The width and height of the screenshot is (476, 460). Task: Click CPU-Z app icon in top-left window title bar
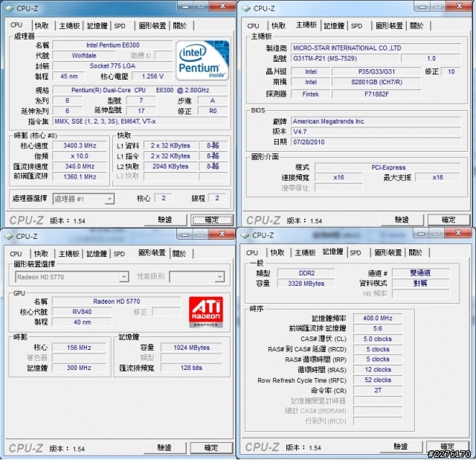coord(9,8)
